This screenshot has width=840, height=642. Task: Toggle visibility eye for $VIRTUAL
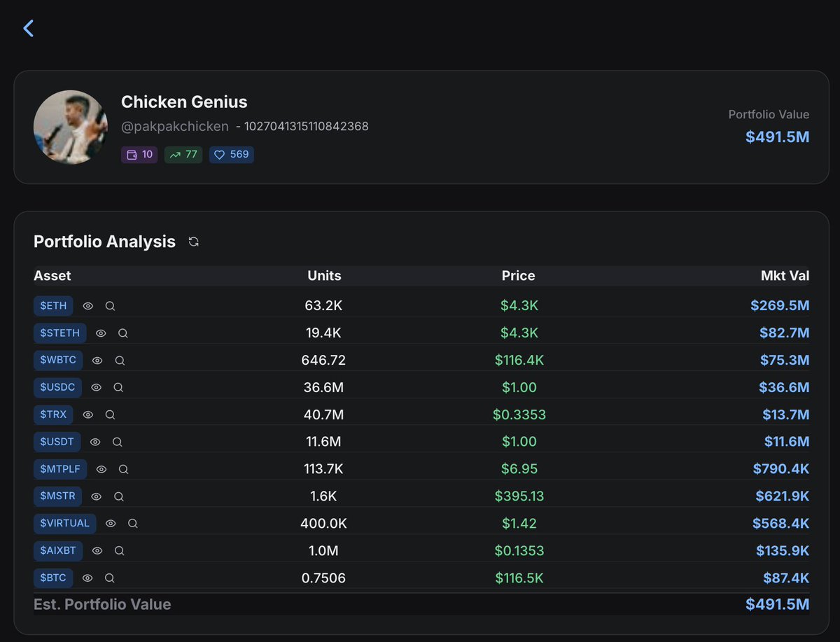(111, 523)
